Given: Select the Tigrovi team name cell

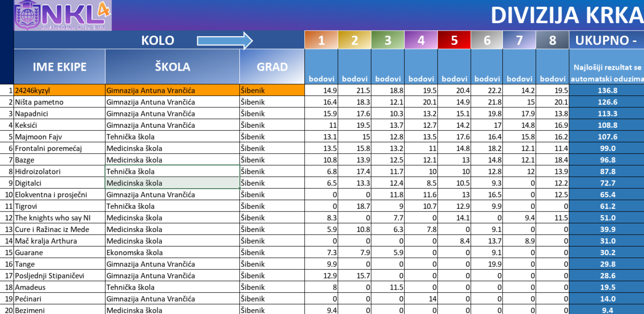Looking at the screenshot, I should (60, 206).
